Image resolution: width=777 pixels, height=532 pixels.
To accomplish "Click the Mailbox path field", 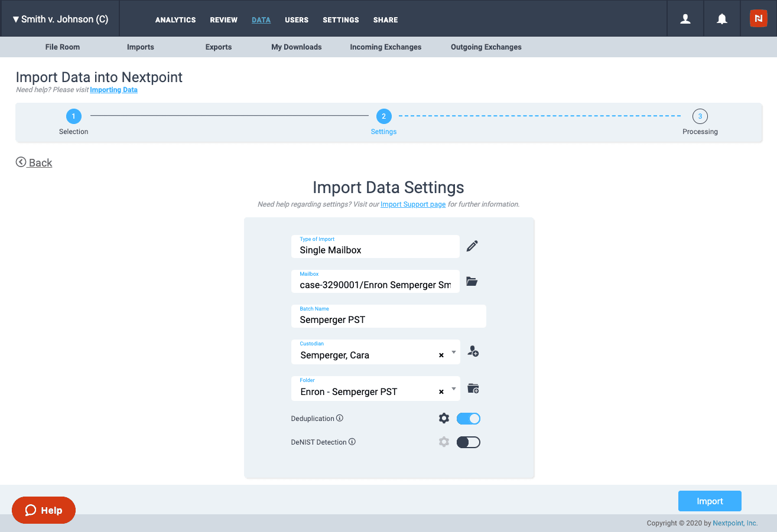I will 375,281.
